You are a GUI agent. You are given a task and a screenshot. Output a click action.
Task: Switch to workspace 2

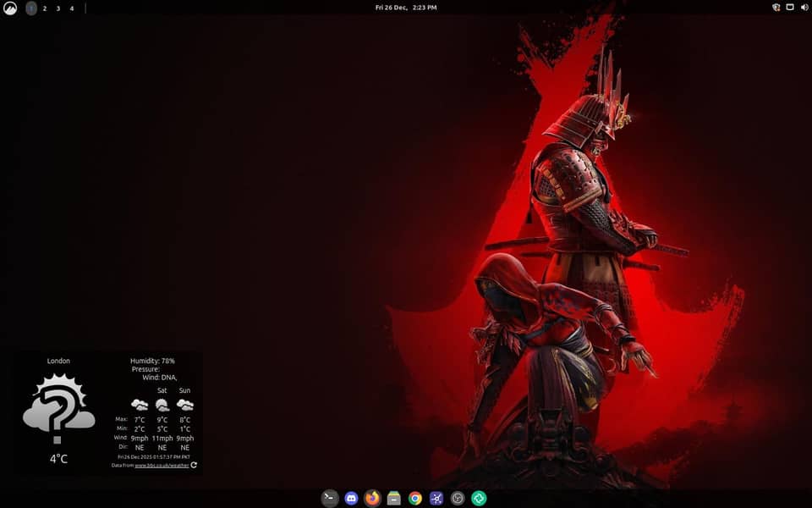tap(45, 8)
